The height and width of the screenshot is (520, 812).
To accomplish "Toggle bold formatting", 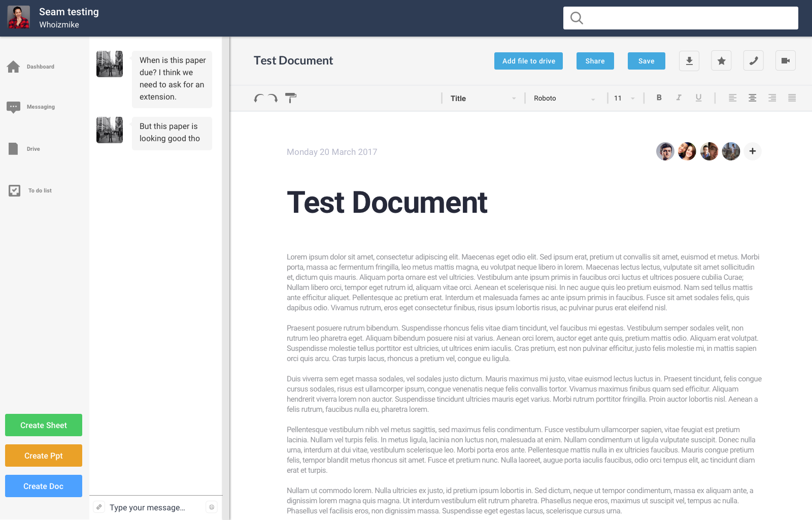I will [x=659, y=97].
